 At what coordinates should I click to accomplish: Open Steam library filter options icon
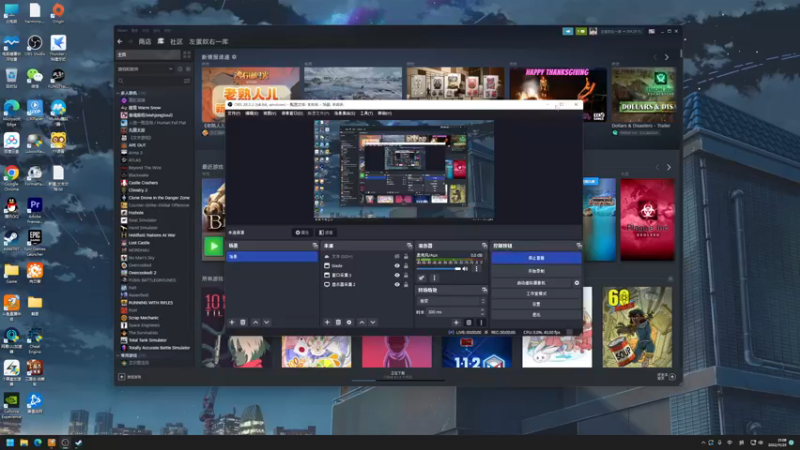[x=187, y=81]
